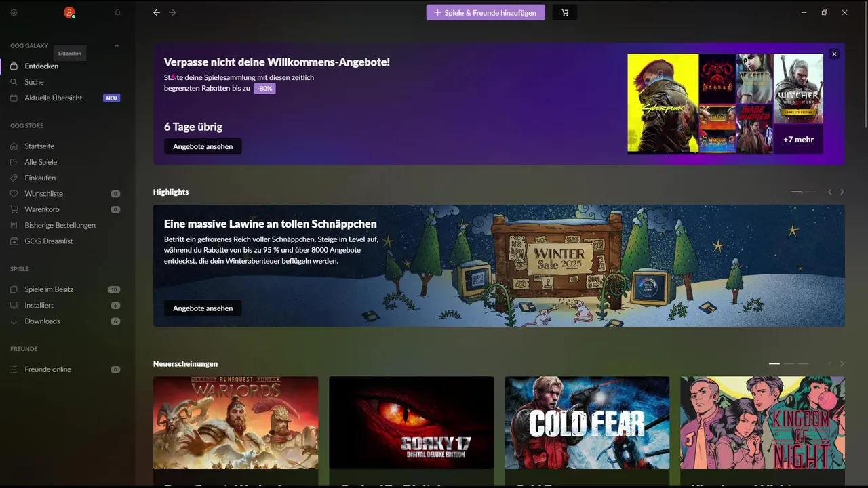The image size is (868, 488).
Task: Click the Bisherige Bestellungen icon
Action: (14, 225)
